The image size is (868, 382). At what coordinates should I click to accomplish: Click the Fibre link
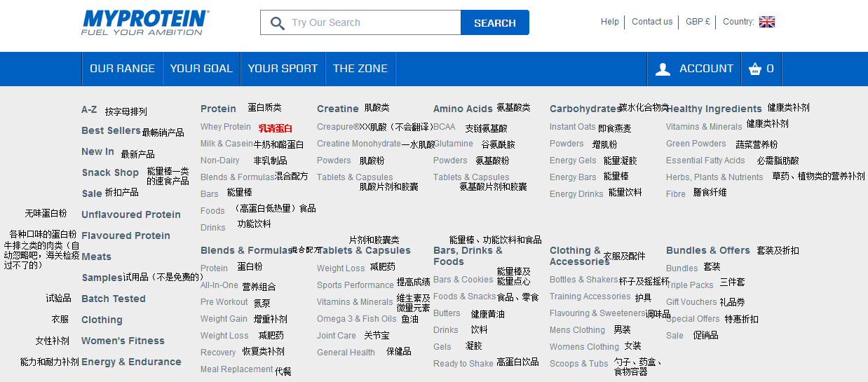pos(676,194)
